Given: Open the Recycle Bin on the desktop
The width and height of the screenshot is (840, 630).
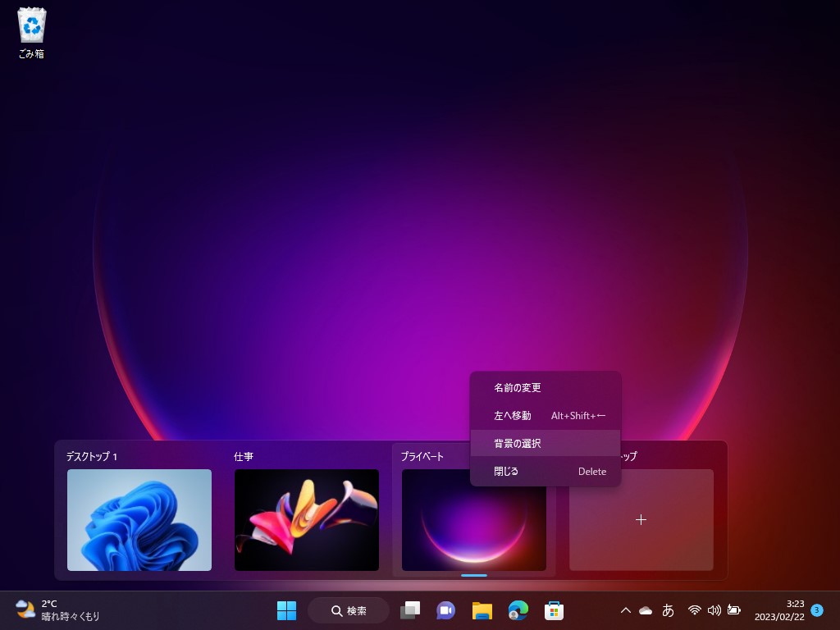Looking at the screenshot, I should click(30, 26).
